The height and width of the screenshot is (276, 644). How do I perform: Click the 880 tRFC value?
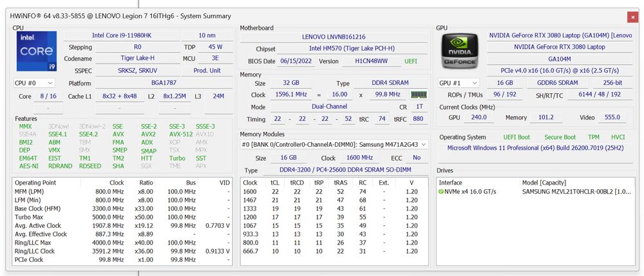418,119
